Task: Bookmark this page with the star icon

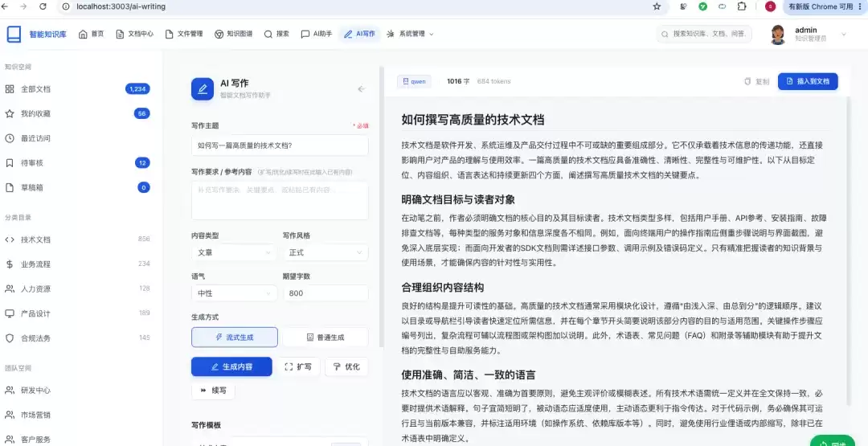Action: point(657,6)
